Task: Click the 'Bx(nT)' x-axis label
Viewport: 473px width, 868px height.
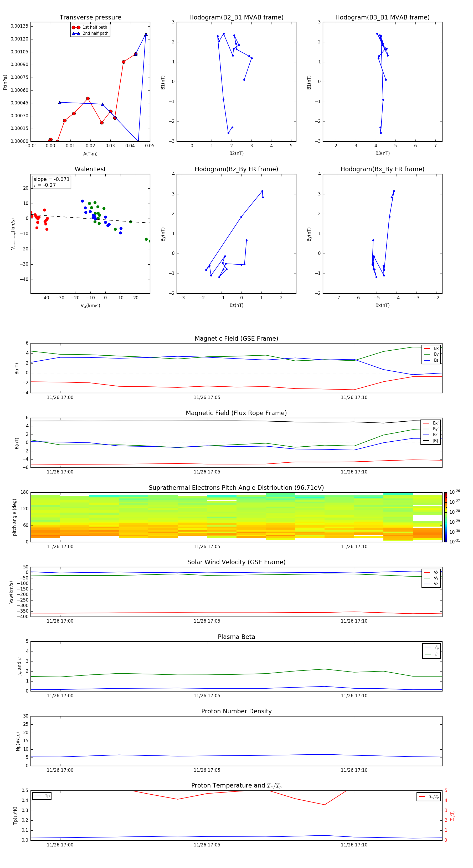Action: [382, 305]
